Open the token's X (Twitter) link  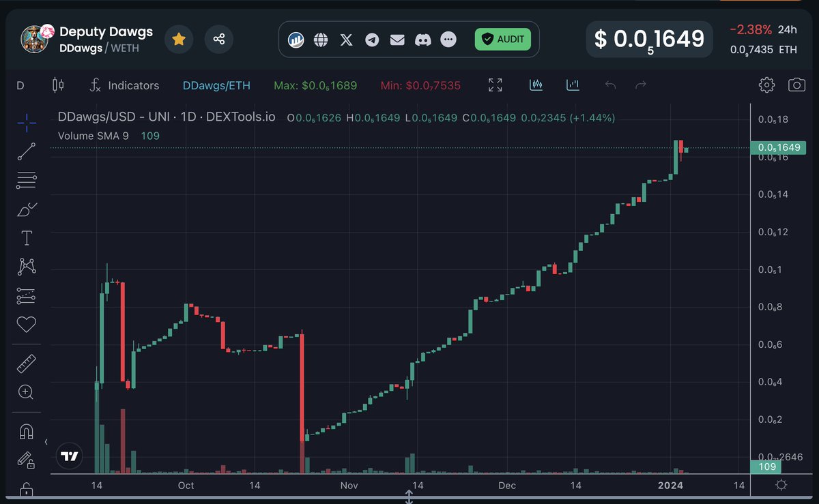click(347, 40)
